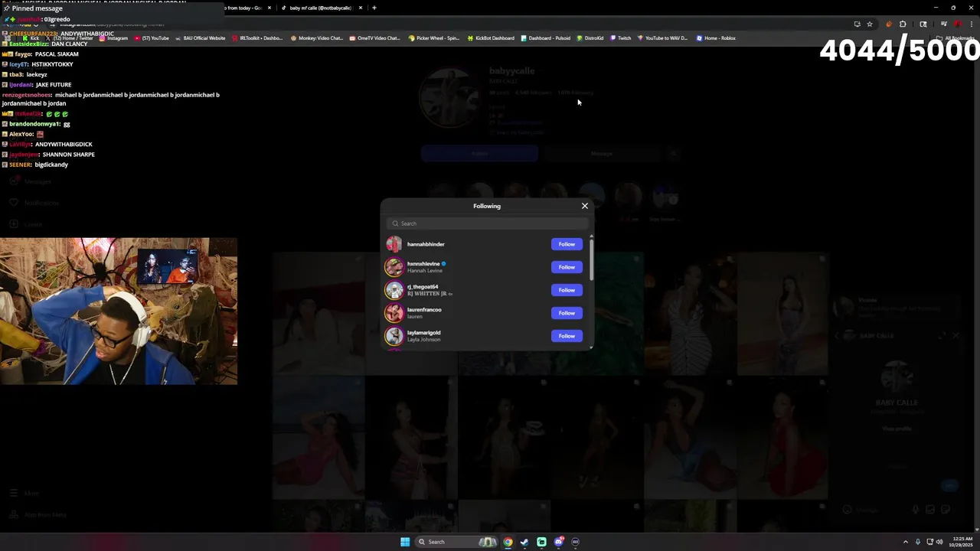Close the baby mf calle tab
Image resolution: width=980 pixels, height=551 pixels.
tap(361, 8)
